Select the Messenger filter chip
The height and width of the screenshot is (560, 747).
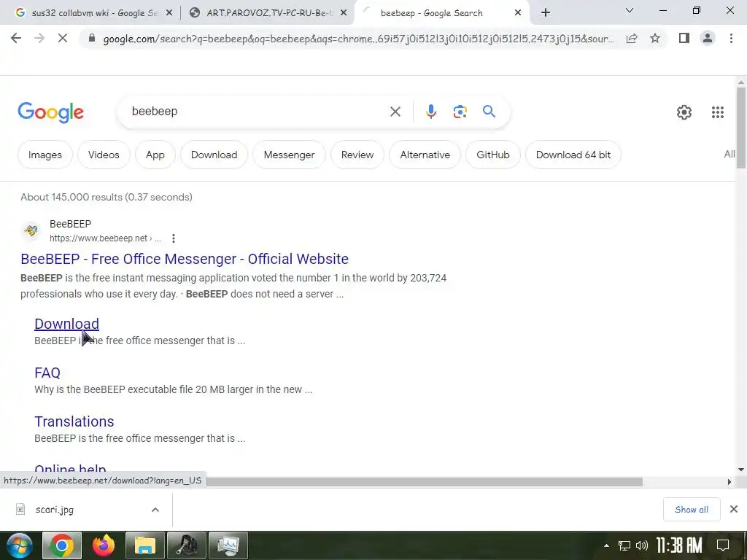pos(289,155)
